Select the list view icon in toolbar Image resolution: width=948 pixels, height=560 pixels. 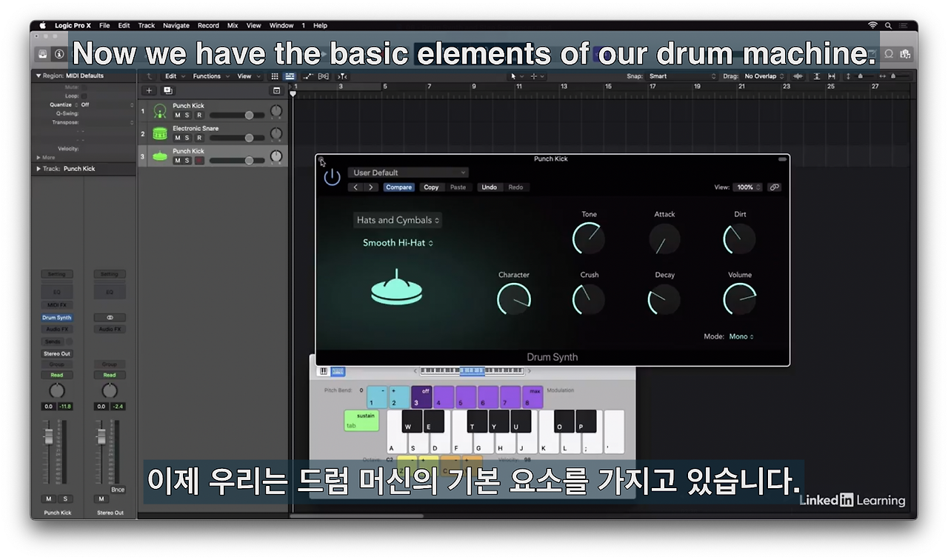290,76
